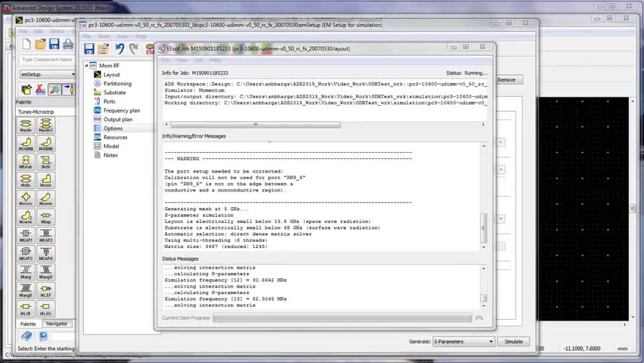Collapse the Mom RF tree node
This screenshot has width=644, height=363.
click(x=86, y=65)
